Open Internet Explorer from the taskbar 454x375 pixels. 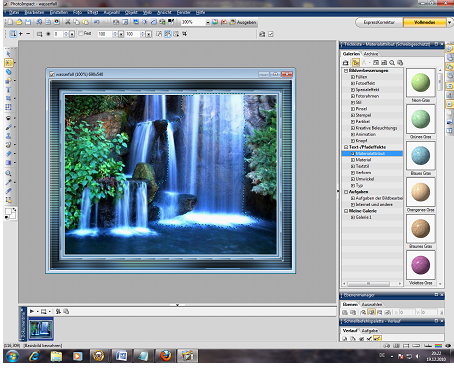coord(34,356)
